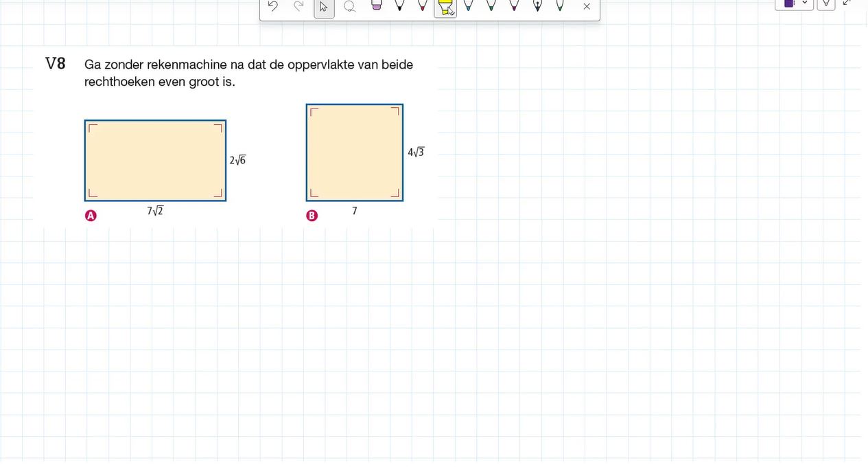Close the drawing toolbar
Viewport: 868px width, 469px height.
coord(587,6)
